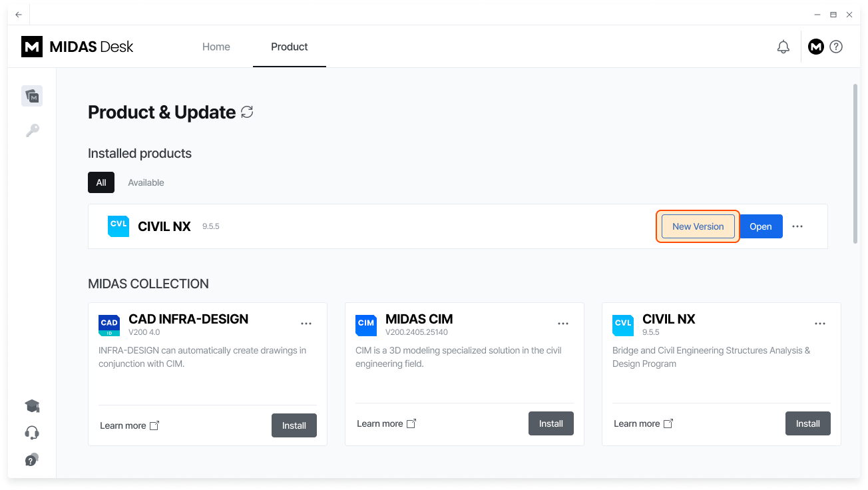Click Learn more on CIVIL NX card
The image size is (868, 490).
coord(637,423)
